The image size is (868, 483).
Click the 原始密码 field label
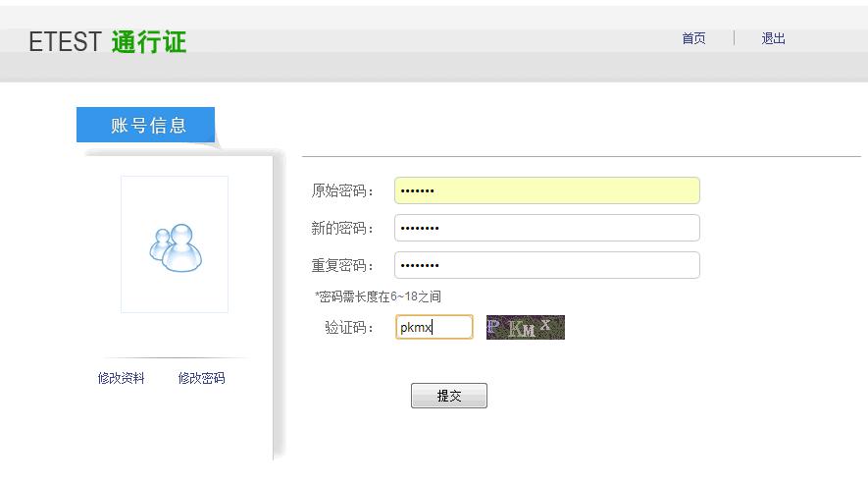pyautogui.click(x=342, y=190)
